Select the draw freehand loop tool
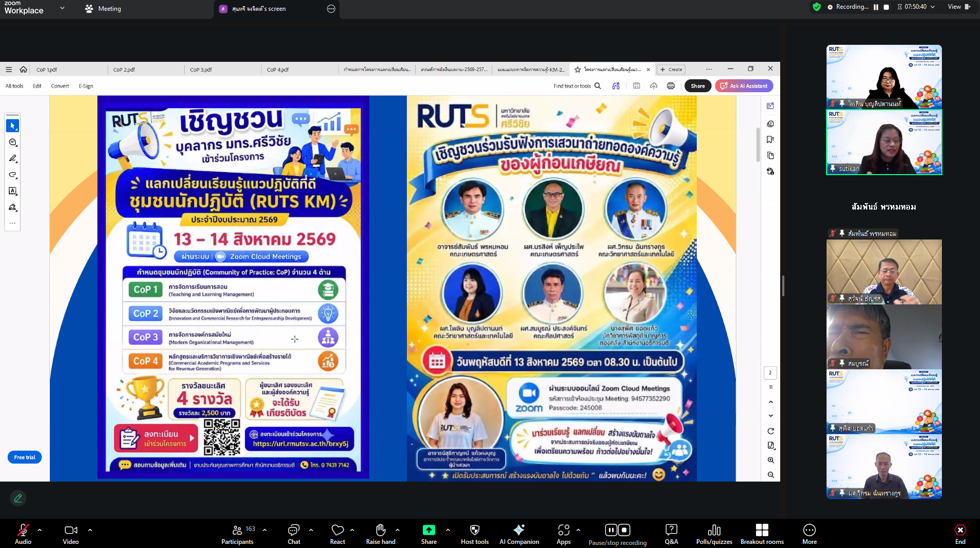The width and height of the screenshot is (980, 548). (13, 175)
